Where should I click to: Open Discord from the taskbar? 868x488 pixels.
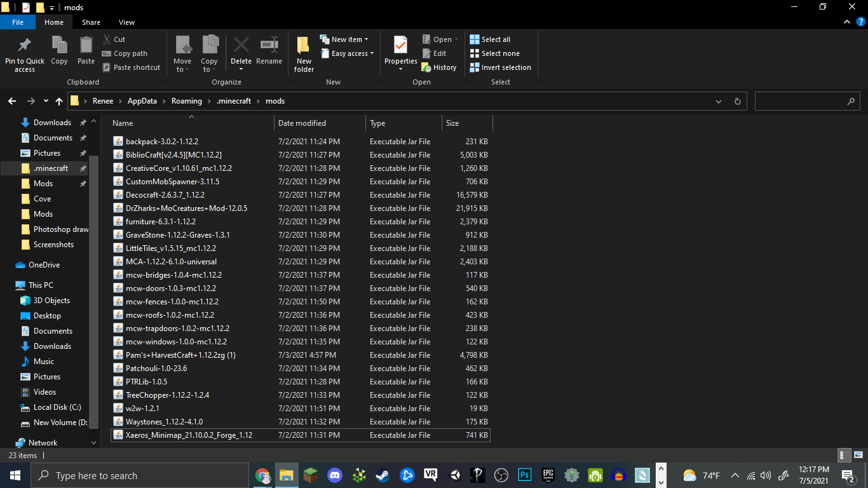[334, 475]
